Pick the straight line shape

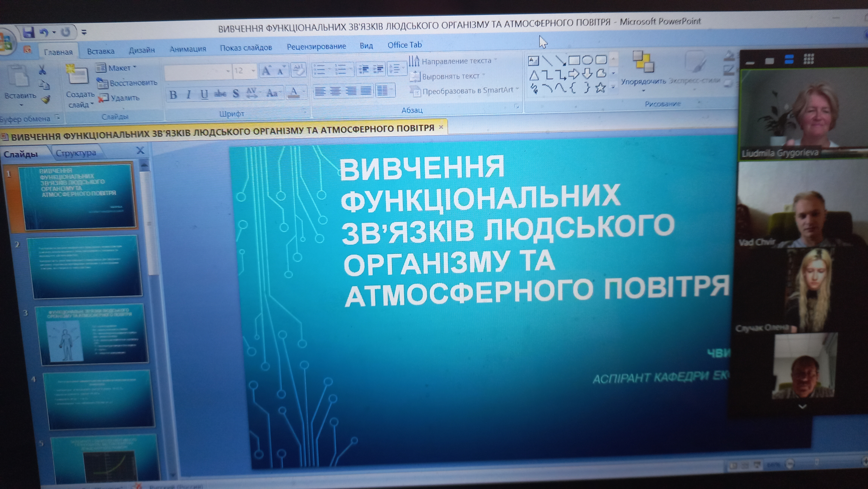tap(547, 61)
